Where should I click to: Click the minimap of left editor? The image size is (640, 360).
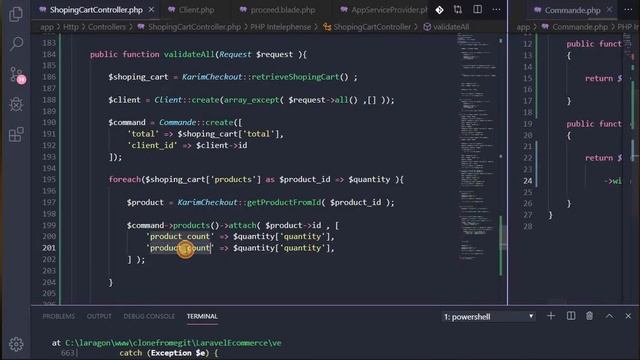pos(477,147)
